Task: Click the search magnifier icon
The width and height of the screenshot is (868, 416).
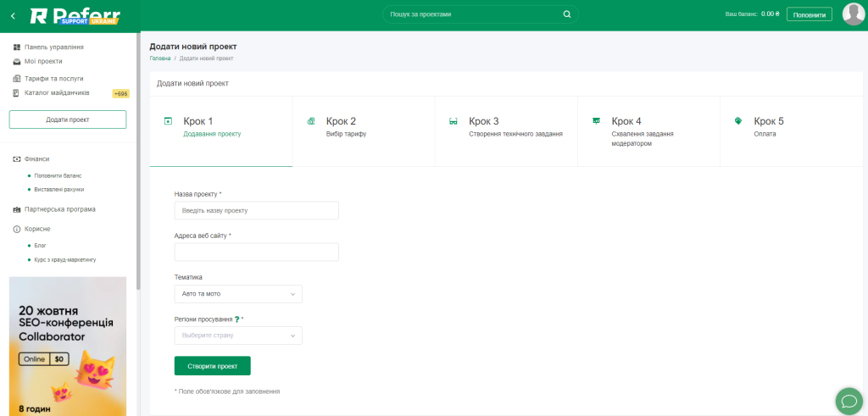Action: click(567, 14)
